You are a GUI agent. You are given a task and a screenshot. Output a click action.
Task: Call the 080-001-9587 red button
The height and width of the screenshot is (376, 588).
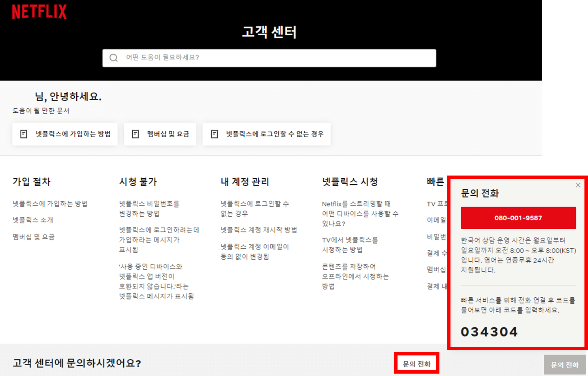(x=518, y=218)
